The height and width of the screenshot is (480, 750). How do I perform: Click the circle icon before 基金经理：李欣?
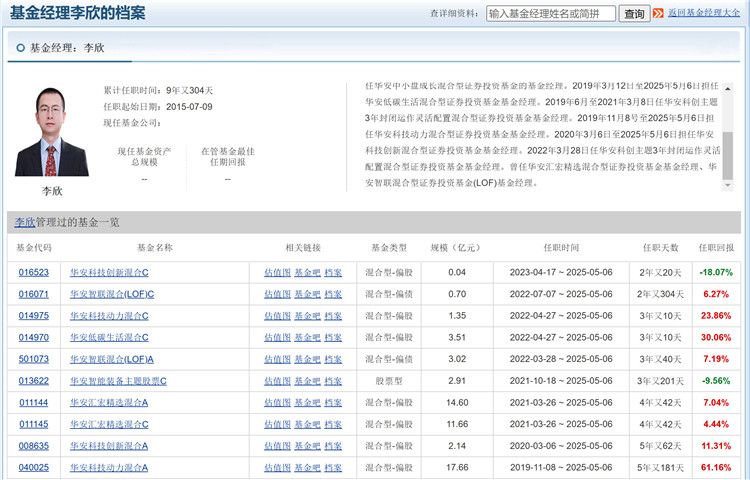click(x=20, y=47)
